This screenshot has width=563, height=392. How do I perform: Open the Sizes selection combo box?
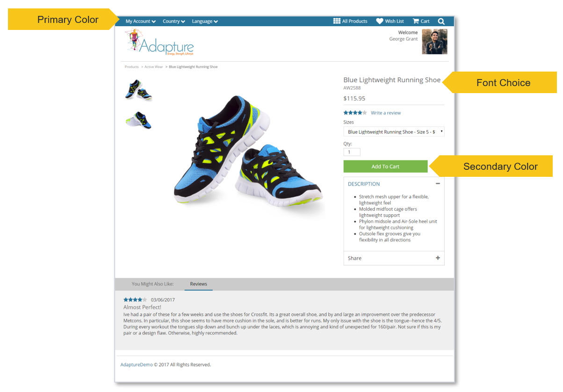point(394,132)
